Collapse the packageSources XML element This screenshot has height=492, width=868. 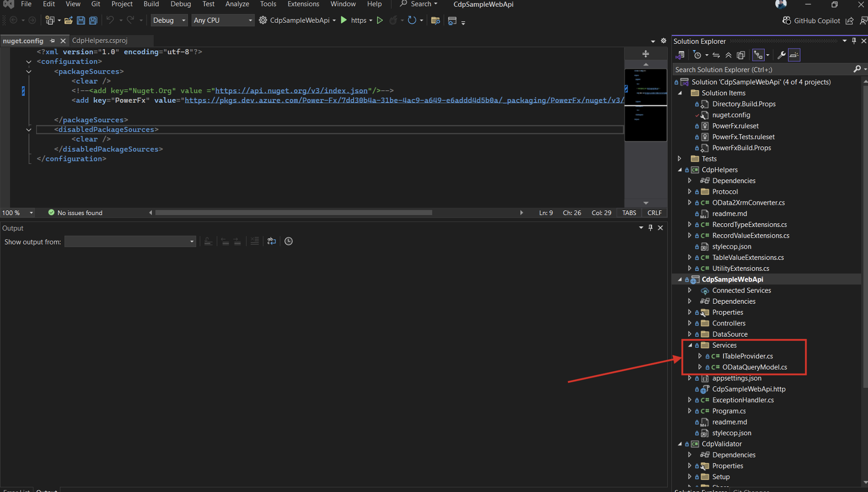click(x=29, y=71)
